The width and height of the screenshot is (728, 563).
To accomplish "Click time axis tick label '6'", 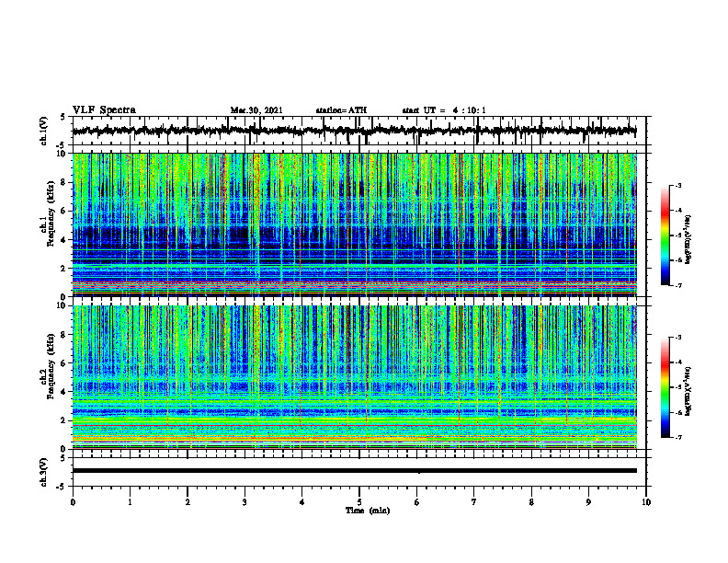I will point(416,502).
